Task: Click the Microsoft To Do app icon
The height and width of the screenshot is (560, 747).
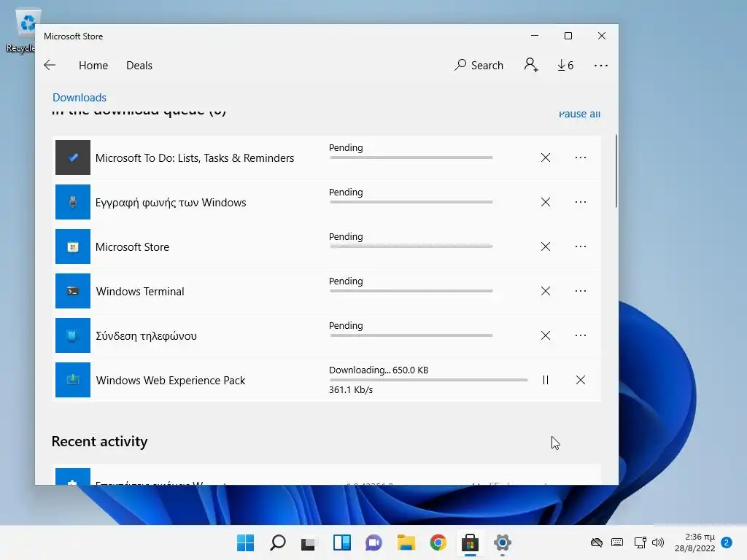Action: pyautogui.click(x=73, y=157)
